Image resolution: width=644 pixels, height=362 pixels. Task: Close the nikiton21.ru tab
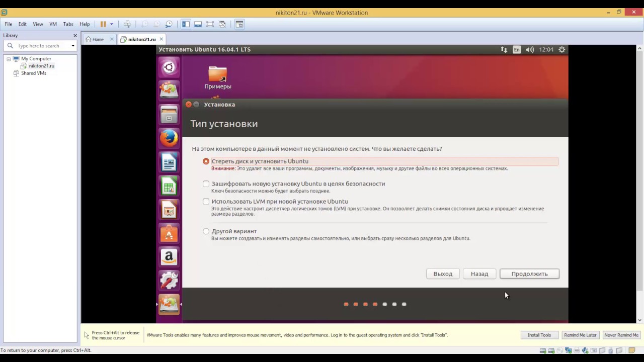click(161, 39)
